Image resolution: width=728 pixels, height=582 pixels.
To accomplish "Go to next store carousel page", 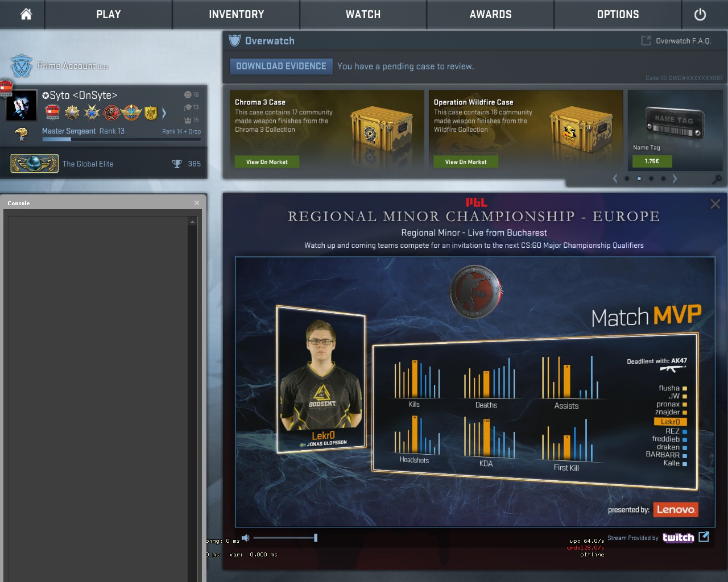I will click(x=675, y=178).
